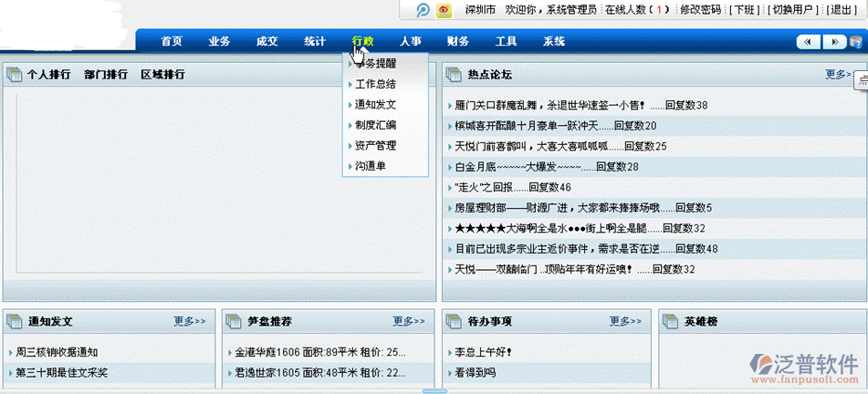Open the 财务 navigation menu
This screenshot has height=394, width=868.
(458, 41)
